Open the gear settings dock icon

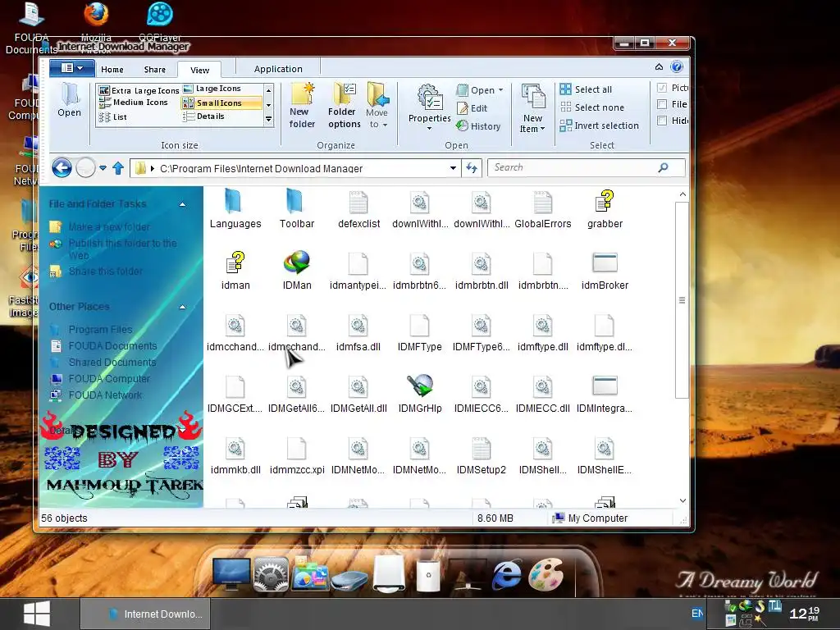pyautogui.click(x=271, y=574)
